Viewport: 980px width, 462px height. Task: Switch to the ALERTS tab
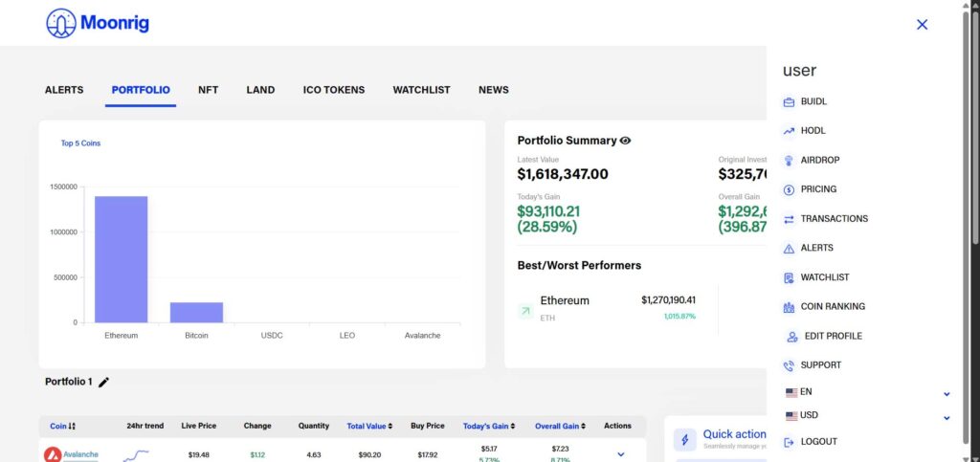64,90
